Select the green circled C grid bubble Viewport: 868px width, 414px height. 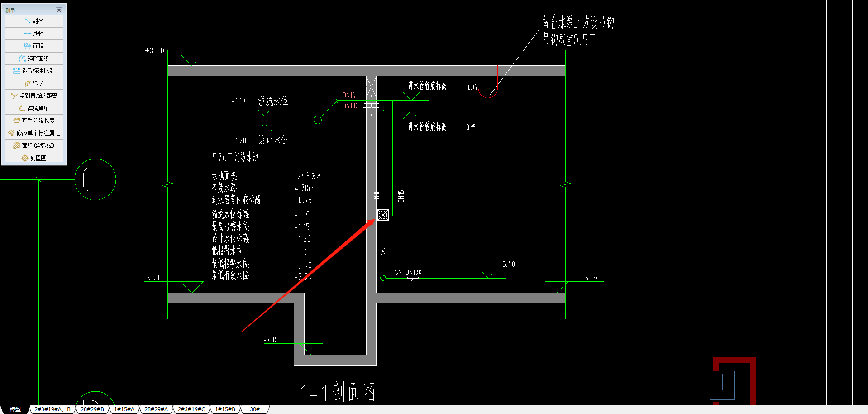point(95,179)
